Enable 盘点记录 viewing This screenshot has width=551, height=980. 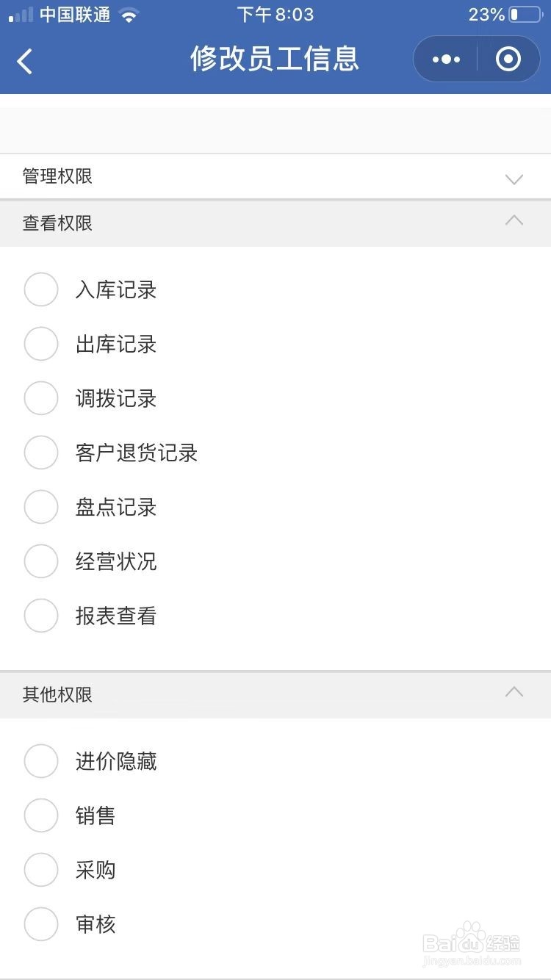point(41,507)
